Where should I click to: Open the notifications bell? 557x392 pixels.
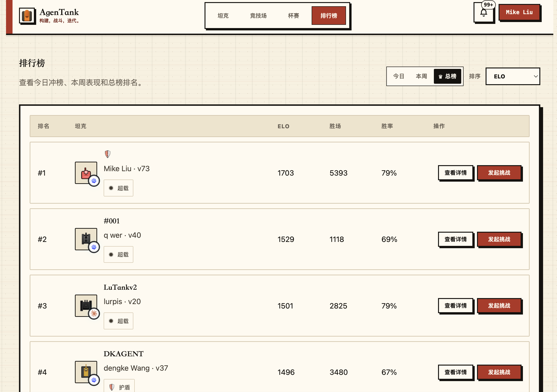coord(483,13)
